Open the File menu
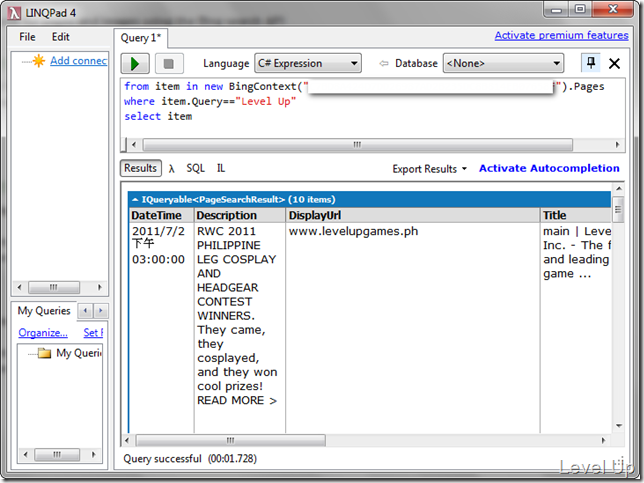 pos(27,37)
